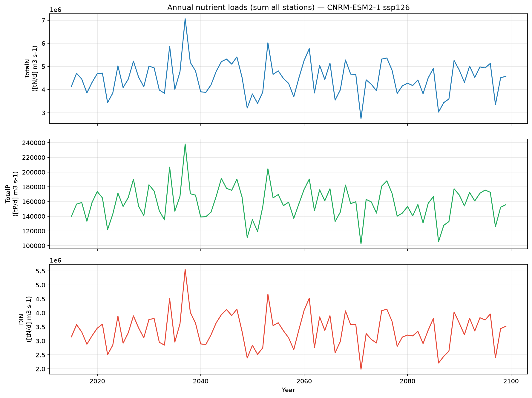Image resolution: width=532 pixels, height=398 pixels.
Task: Click the lowest dip of red DIN line
Action: point(361,369)
